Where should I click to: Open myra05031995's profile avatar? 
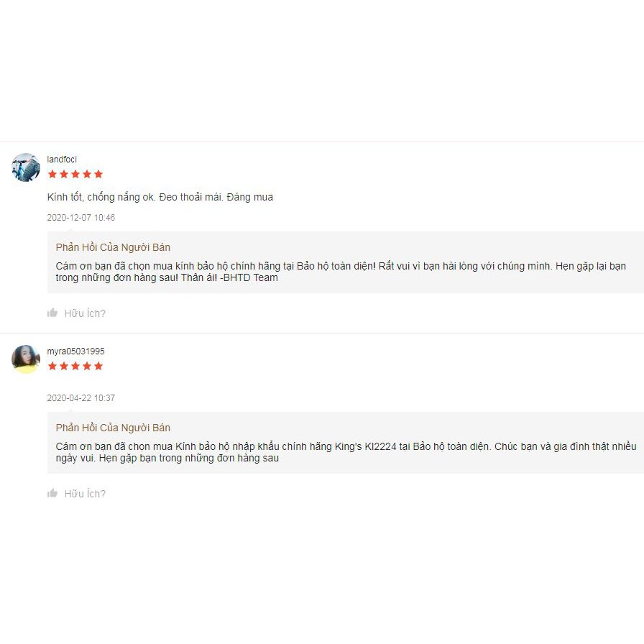26,359
